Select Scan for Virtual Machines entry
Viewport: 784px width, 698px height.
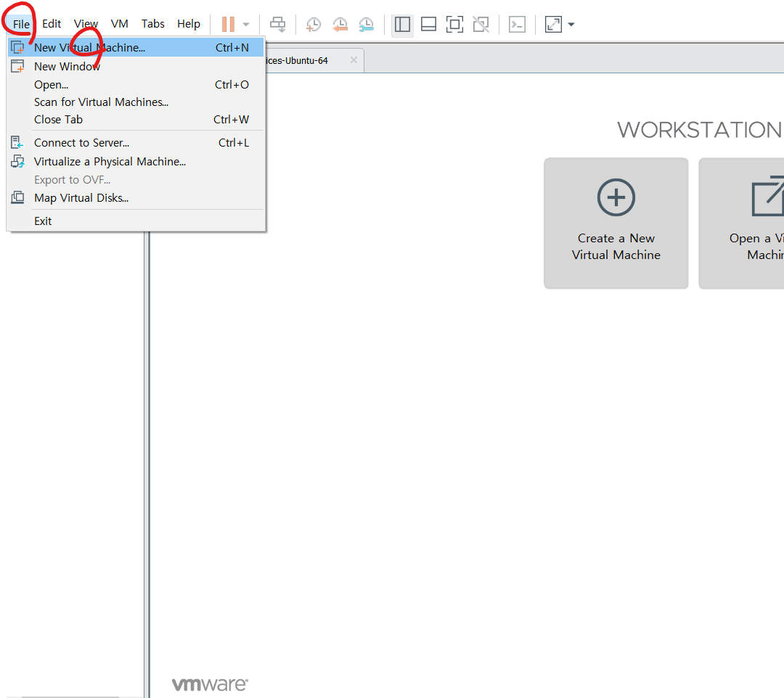136,102
